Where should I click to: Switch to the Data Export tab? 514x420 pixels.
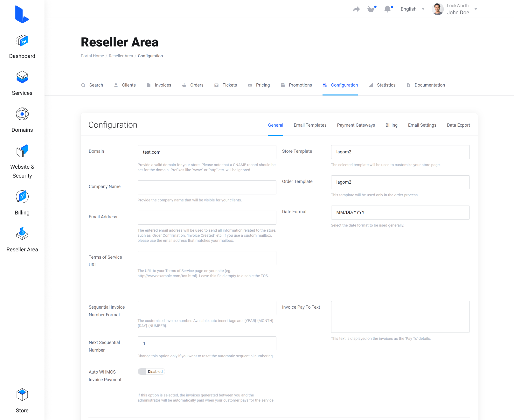tap(458, 125)
